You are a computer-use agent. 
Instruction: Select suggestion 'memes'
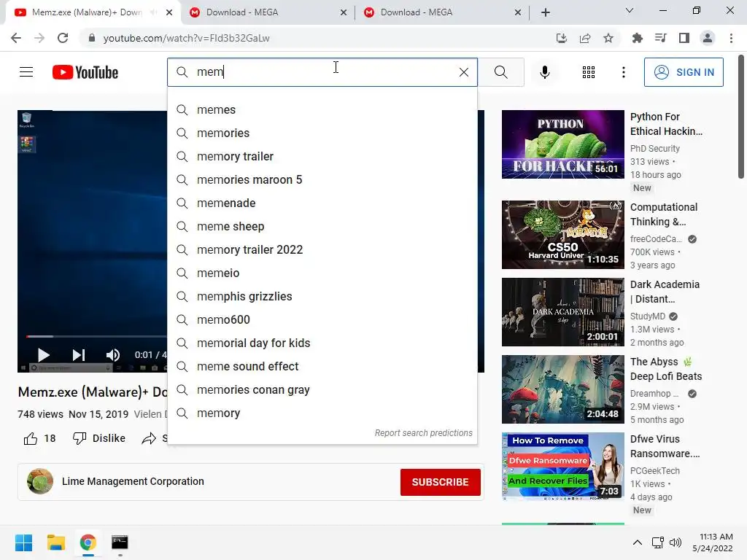tap(322, 109)
